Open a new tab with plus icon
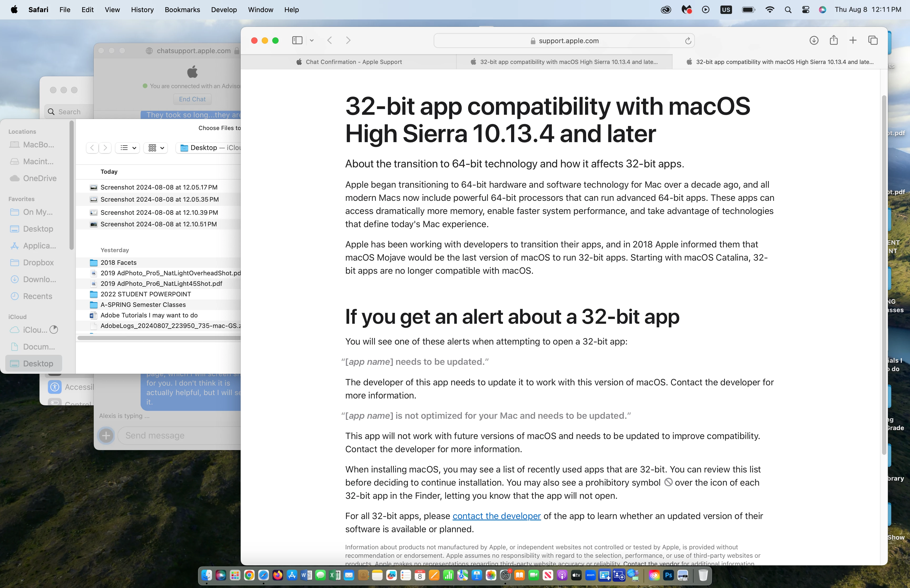The height and width of the screenshot is (588, 910). [x=853, y=41]
